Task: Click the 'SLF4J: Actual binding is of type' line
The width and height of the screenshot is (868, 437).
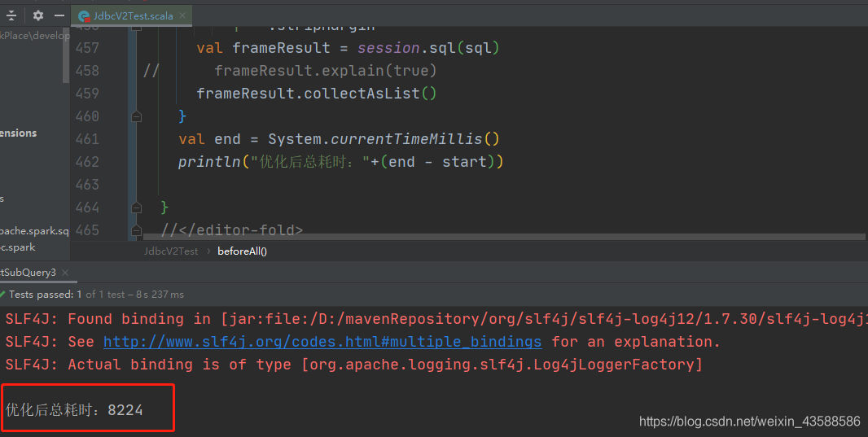Action: (353, 365)
